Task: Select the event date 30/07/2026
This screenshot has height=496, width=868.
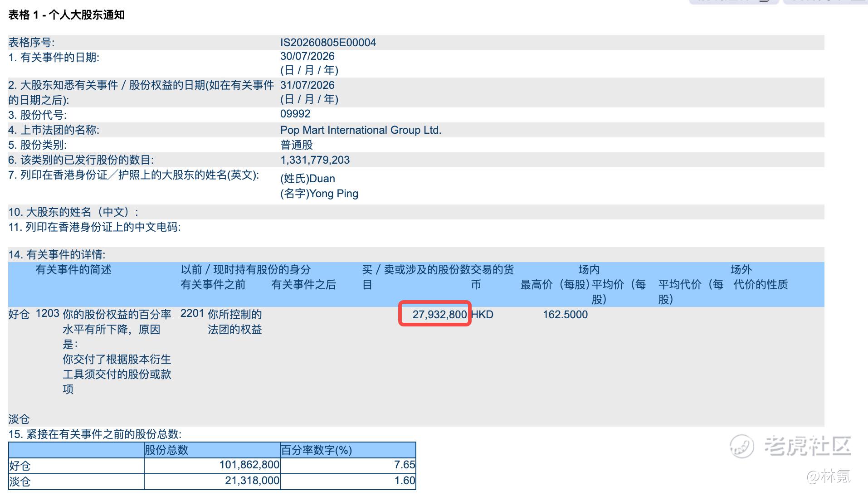Action: [307, 56]
